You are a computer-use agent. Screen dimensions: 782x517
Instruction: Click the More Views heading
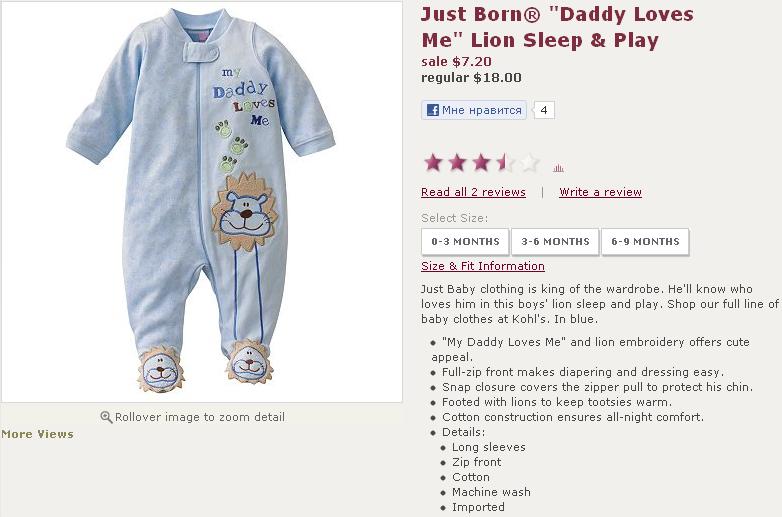pyautogui.click(x=37, y=434)
